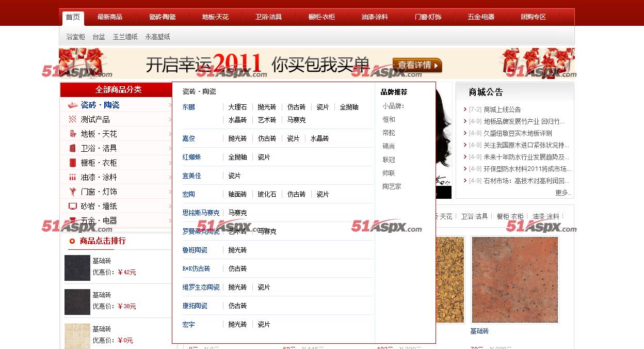Open the dark tile thumbnail priced ¥42
Screen dimensions: 644x349
[77, 267]
